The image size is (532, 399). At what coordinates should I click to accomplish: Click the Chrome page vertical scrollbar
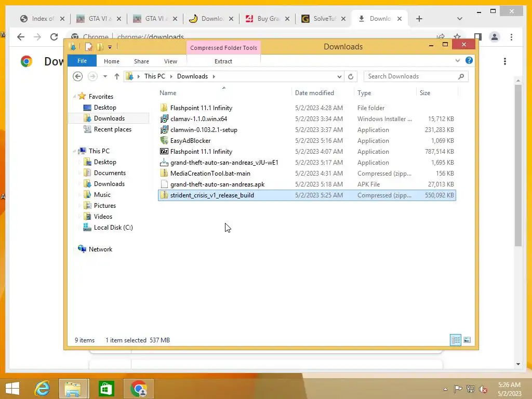coord(518,166)
